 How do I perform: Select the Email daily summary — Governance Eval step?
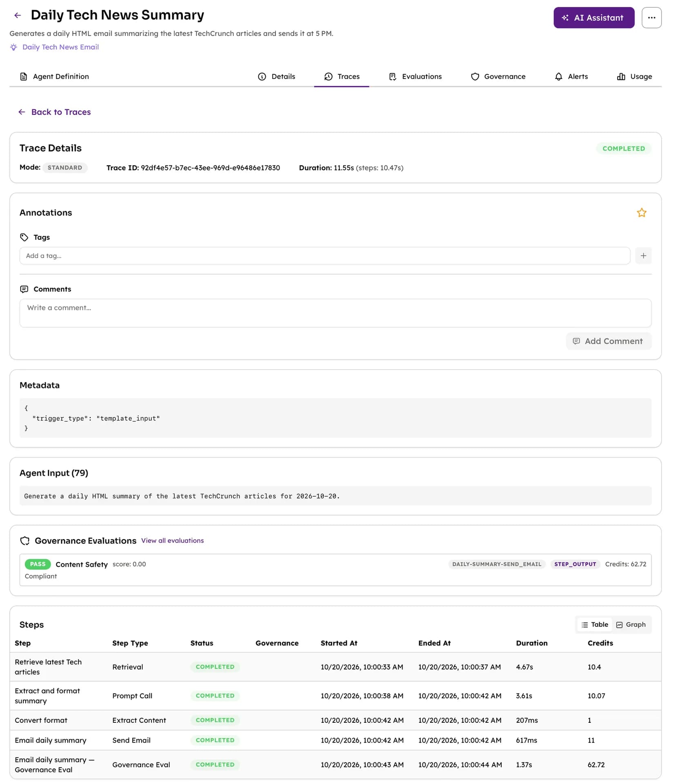click(335, 764)
